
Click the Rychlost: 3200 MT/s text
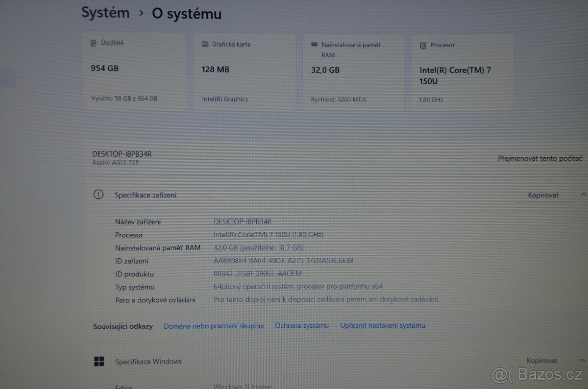(x=339, y=99)
